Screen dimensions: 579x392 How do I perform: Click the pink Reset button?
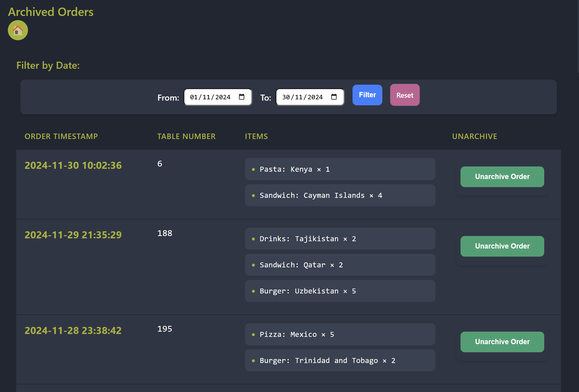(405, 95)
